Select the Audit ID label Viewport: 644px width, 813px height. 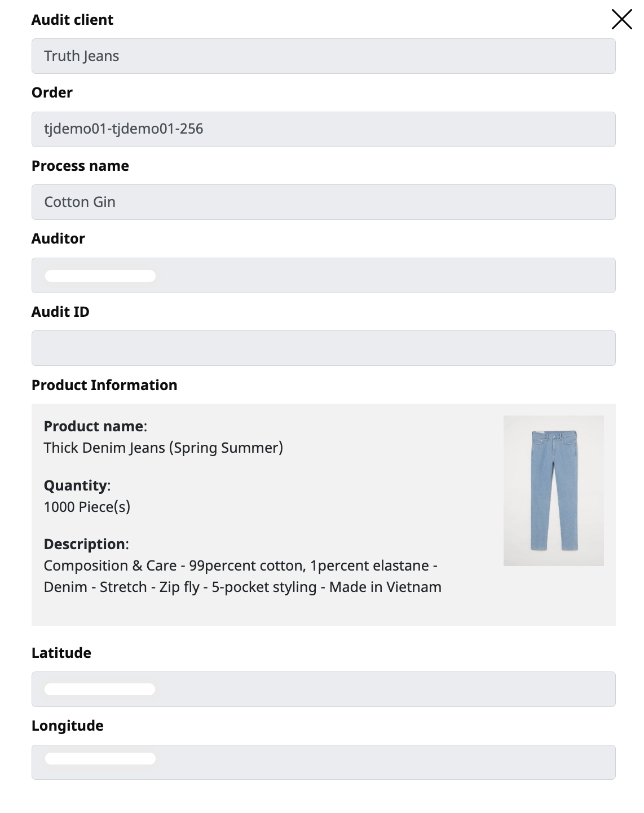point(60,312)
